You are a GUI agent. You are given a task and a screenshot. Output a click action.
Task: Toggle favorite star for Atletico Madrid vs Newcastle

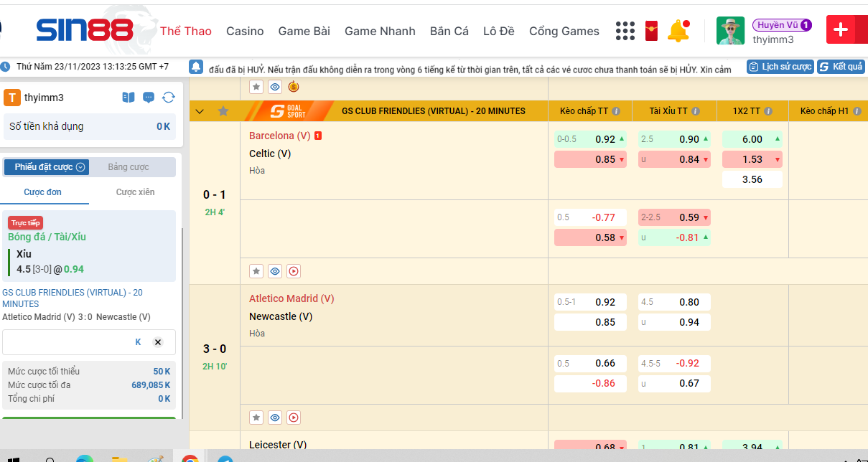(256, 418)
